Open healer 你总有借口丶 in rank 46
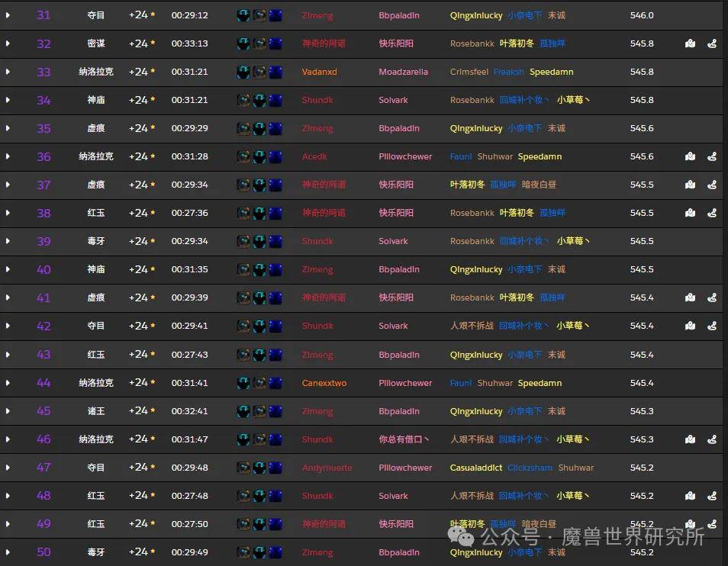728x566 pixels. tap(404, 439)
